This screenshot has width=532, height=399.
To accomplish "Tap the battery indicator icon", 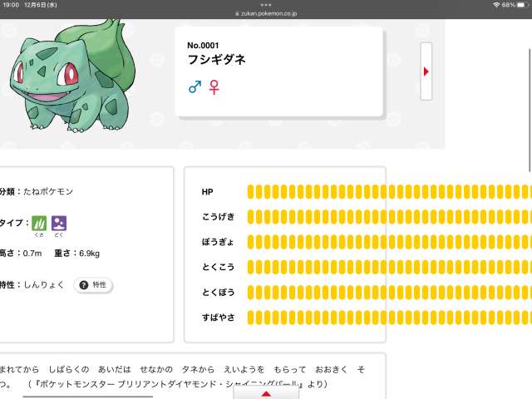I will point(521,5).
